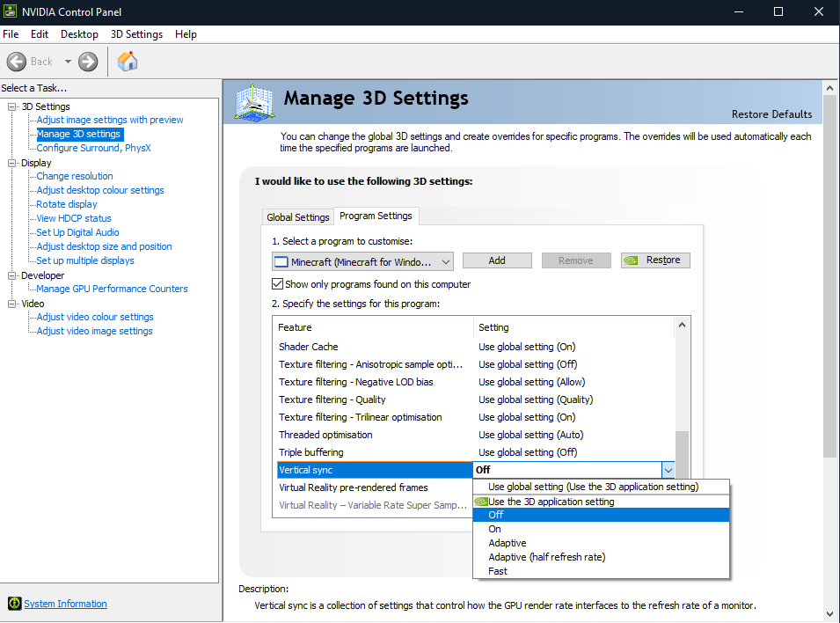840x623 pixels.
Task: Open Adjust desktop colour settings
Action: [100, 190]
